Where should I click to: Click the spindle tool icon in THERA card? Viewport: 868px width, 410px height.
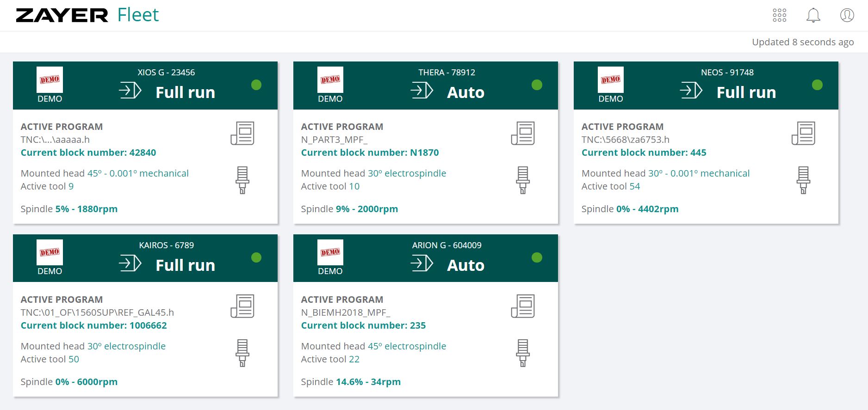tap(523, 180)
